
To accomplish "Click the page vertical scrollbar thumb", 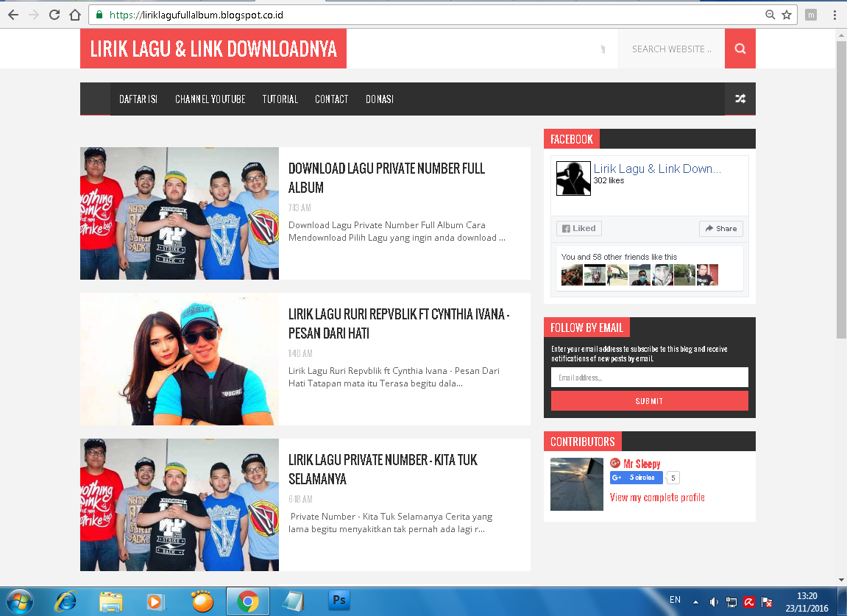I will point(841,189).
